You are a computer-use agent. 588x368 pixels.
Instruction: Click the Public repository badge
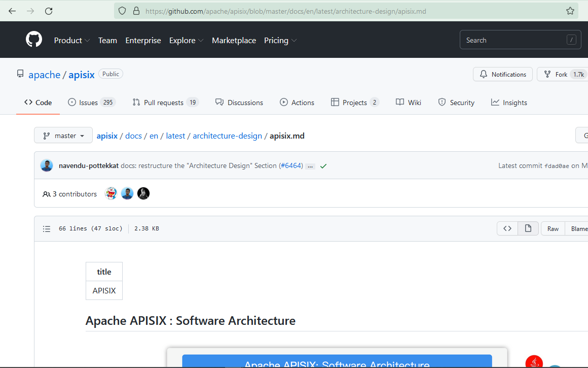[111, 74]
